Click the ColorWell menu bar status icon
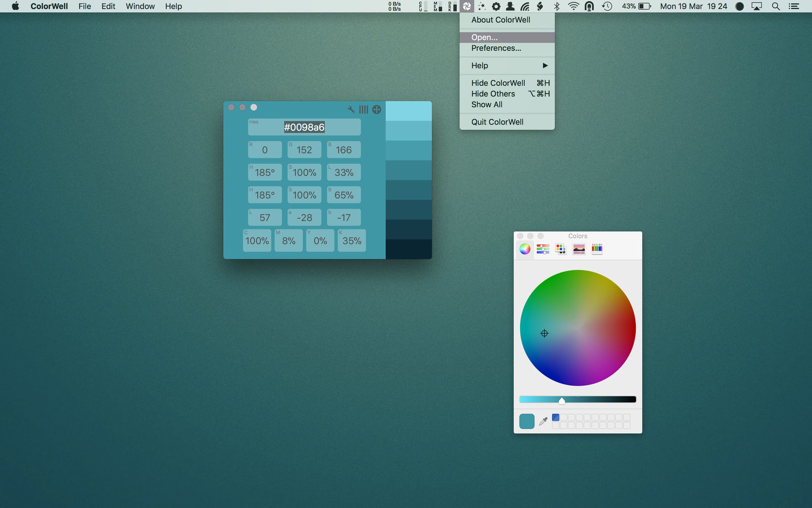This screenshot has height=508, width=812. 467,6
